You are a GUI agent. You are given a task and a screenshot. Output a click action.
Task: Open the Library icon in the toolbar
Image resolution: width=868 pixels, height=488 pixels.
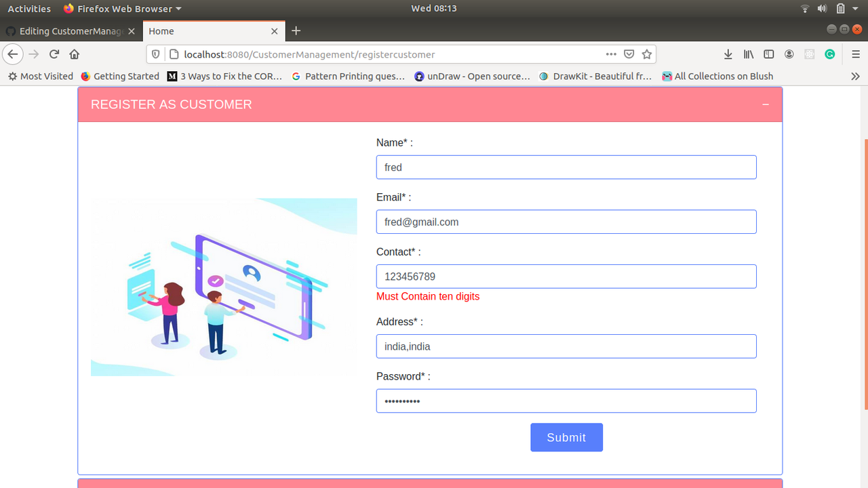pyautogui.click(x=748, y=54)
